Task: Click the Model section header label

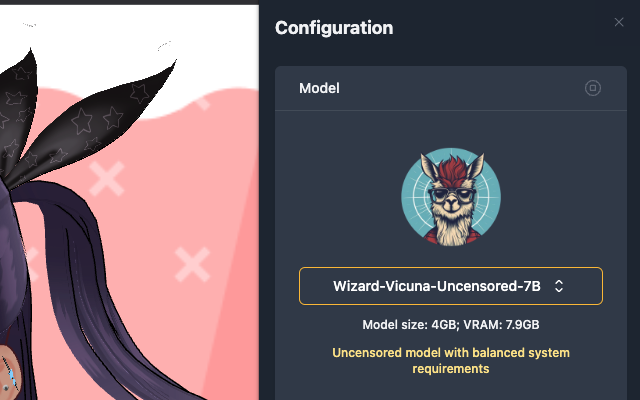Action: pyautogui.click(x=319, y=88)
